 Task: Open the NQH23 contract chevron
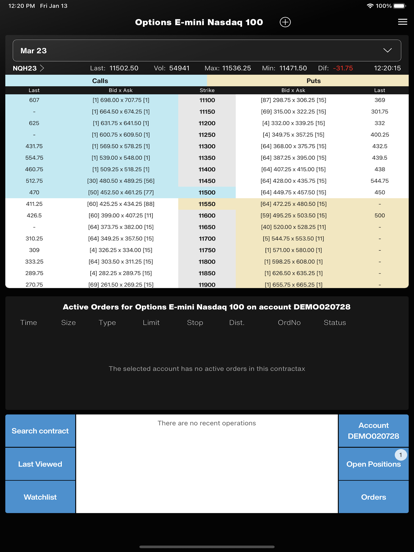pos(42,68)
